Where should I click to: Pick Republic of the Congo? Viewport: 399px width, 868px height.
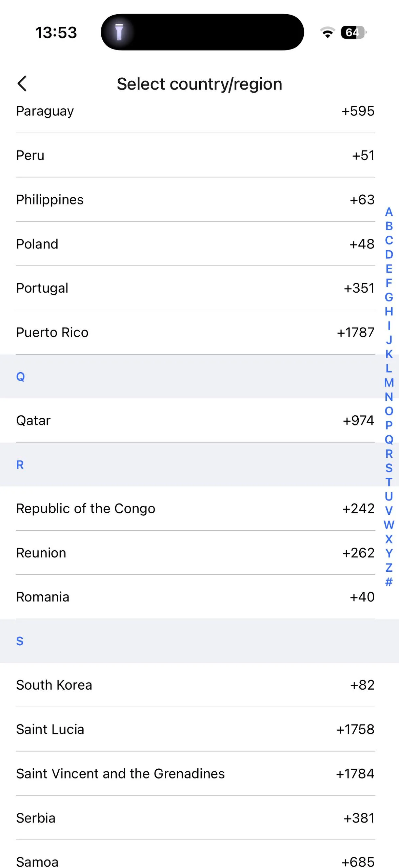(x=195, y=509)
